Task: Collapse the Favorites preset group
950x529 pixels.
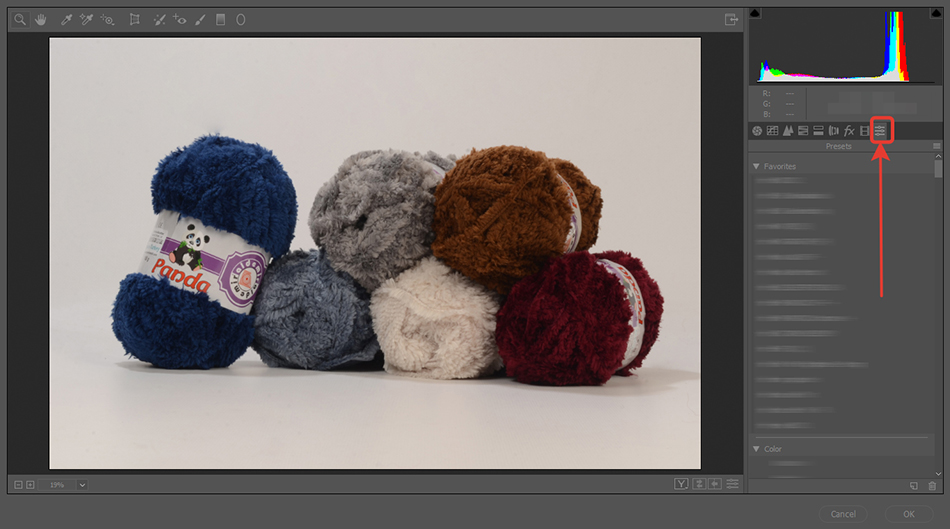Action: [x=756, y=166]
